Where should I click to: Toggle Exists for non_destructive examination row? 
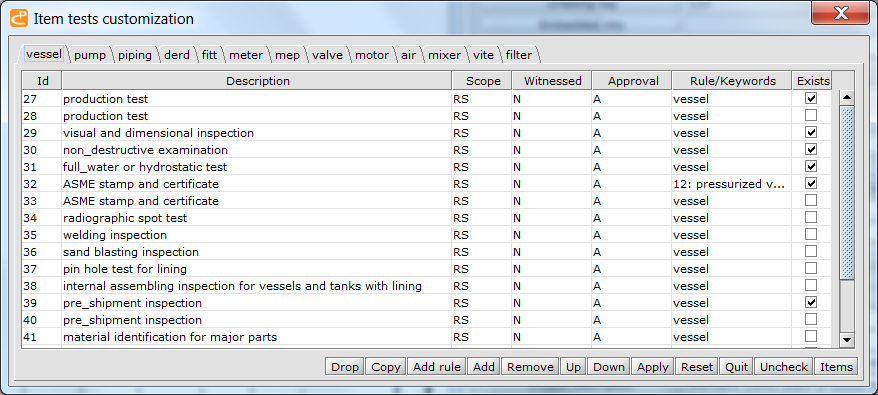(x=810, y=149)
